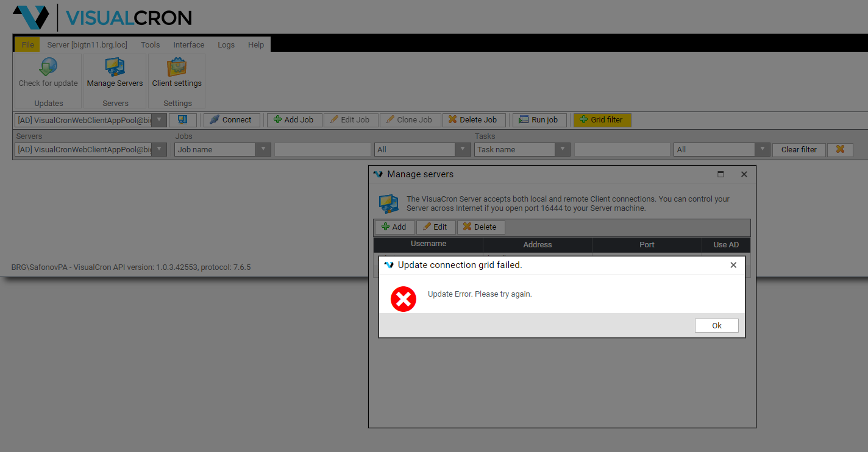The height and width of the screenshot is (452, 868).
Task: Open the Server [bigtn11.brg.loc] menu
Action: point(87,44)
